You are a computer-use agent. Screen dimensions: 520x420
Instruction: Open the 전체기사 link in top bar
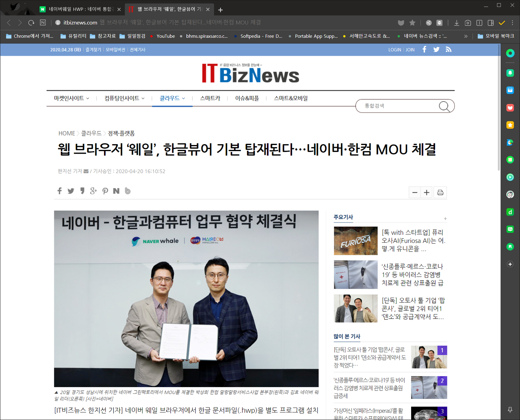click(x=138, y=50)
